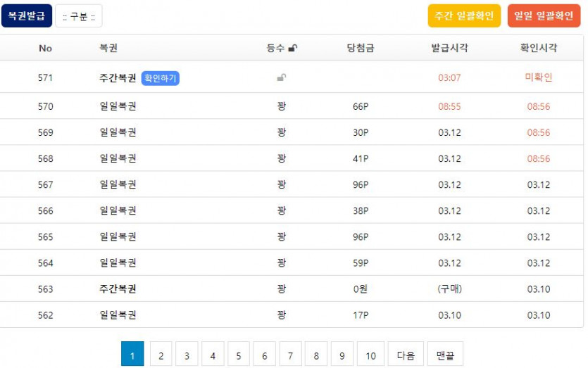Go to page 5
The image size is (588, 368).
(239, 354)
